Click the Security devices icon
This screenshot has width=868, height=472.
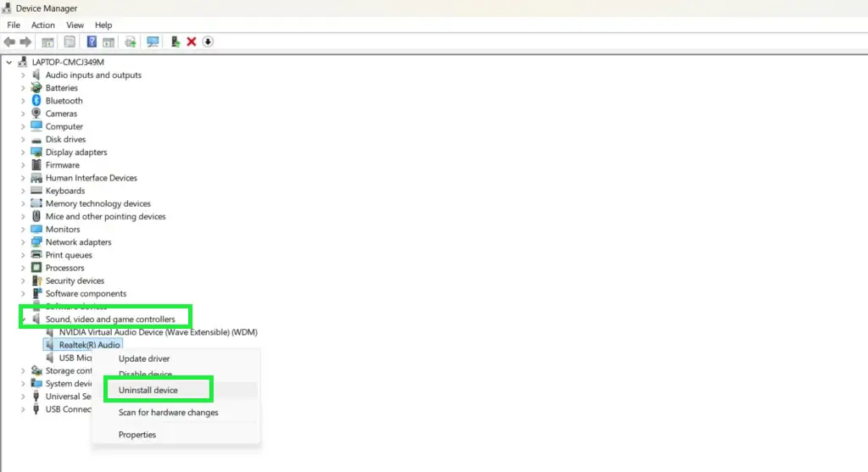[36, 280]
